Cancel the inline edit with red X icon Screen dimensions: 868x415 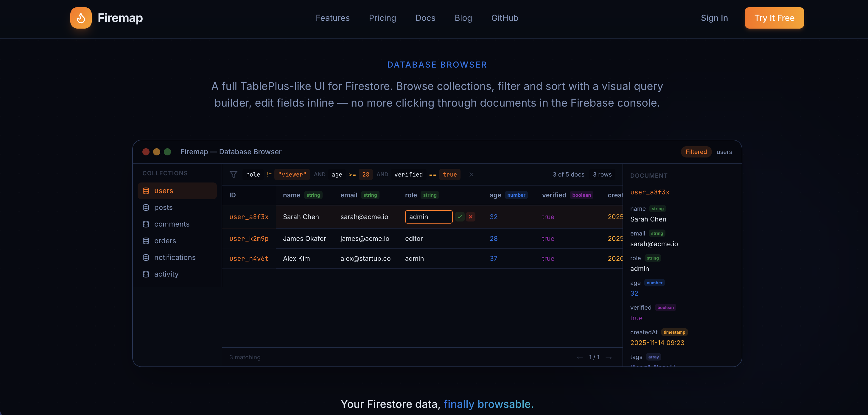(471, 217)
